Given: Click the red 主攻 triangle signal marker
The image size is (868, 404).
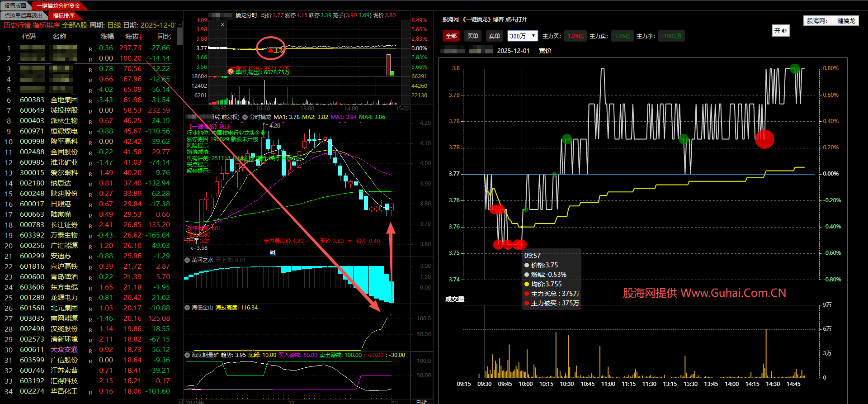Looking at the screenshot, I should point(271,50).
